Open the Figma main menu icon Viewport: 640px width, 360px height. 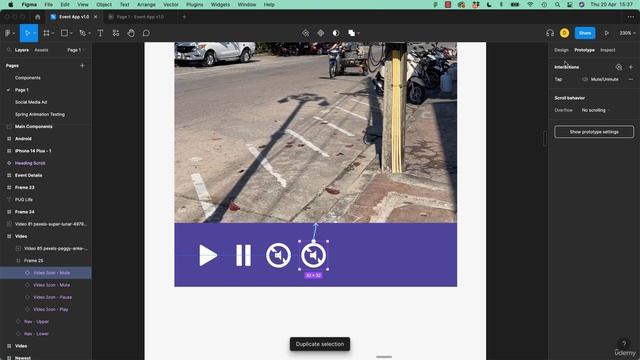tap(8, 33)
